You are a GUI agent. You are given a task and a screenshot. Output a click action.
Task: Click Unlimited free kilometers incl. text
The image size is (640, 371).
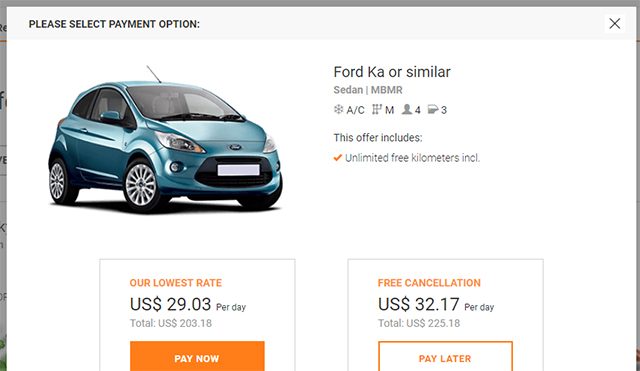click(412, 158)
